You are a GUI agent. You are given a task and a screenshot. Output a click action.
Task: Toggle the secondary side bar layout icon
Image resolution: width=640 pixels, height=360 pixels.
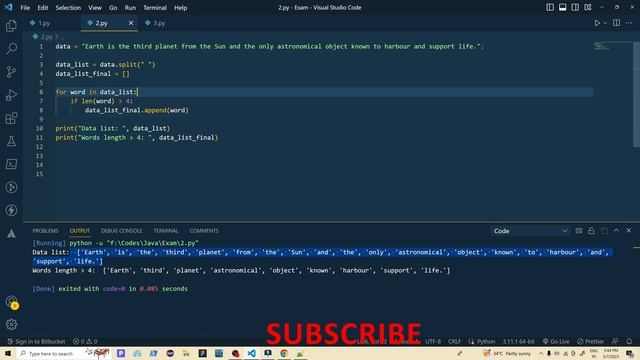tap(575, 7)
